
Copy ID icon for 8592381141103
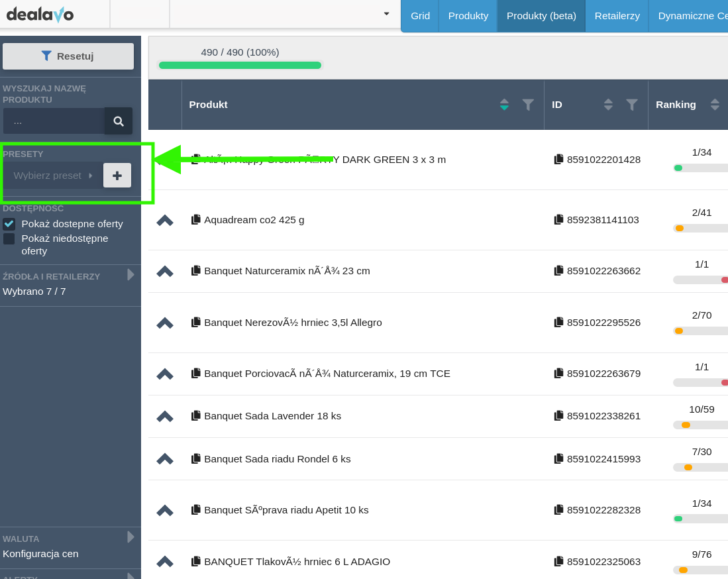point(558,220)
